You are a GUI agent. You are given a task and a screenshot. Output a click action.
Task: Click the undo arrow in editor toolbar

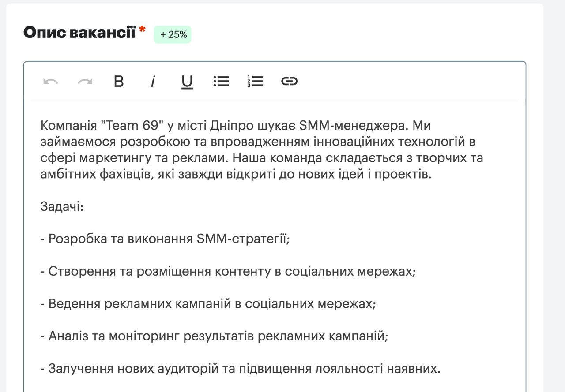pyautogui.click(x=51, y=82)
